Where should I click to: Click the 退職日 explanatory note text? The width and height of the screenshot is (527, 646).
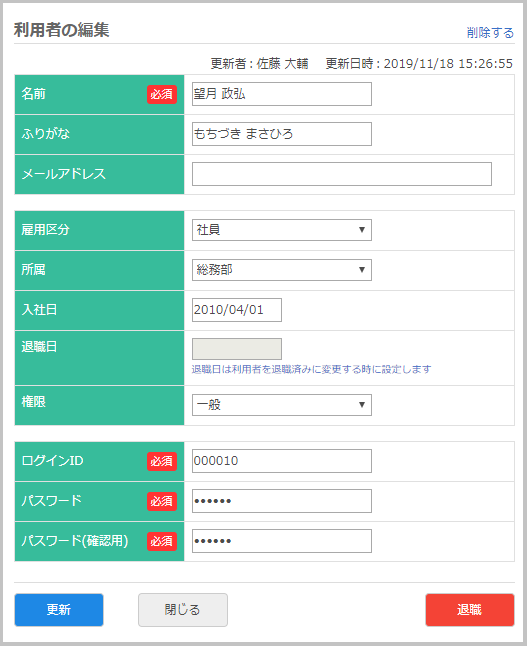click(312, 369)
